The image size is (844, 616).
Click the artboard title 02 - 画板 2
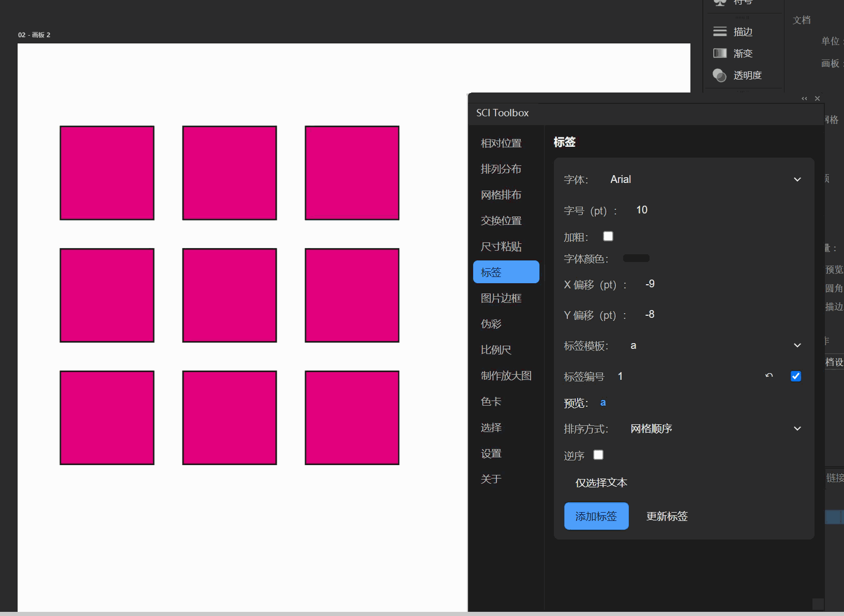click(x=34, y=35)
